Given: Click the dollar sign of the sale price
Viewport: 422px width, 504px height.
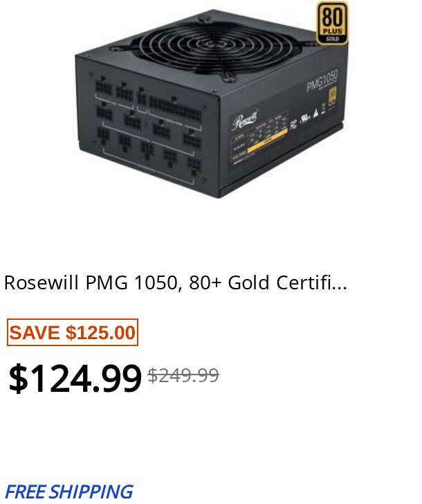Looking at the screenshot, I should pyautogui.click(x=18, y=378).
